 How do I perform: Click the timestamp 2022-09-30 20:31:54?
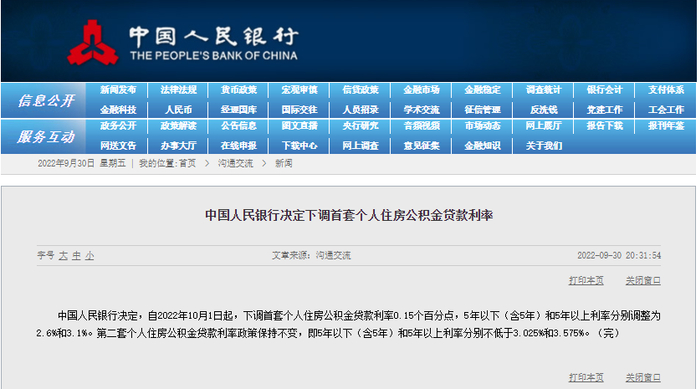click(x=619, y=255)
